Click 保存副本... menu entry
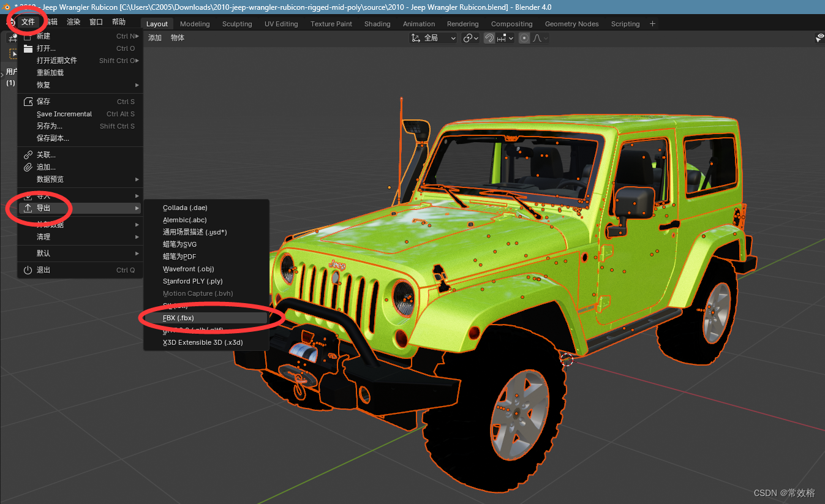This screenshot has height=504, width=825. (x=80, y=138)
